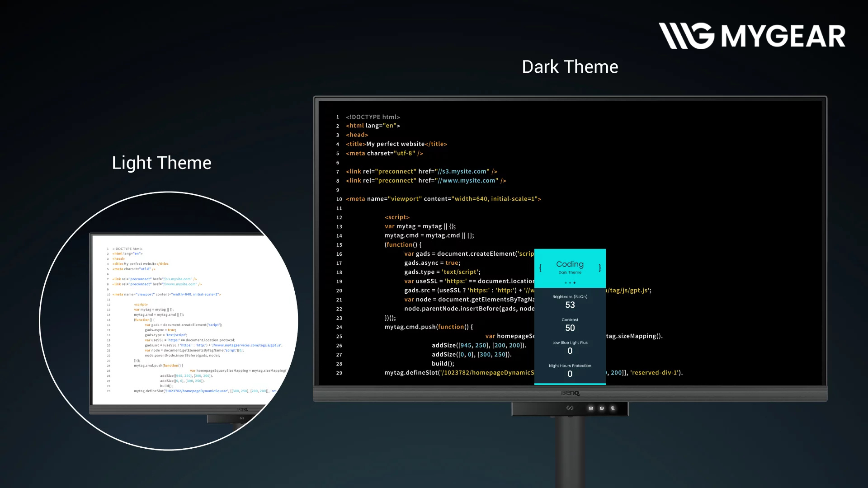Click the right curly brace in the Coding panel
This screenshot has height=488, width=868.
point(599,268)
